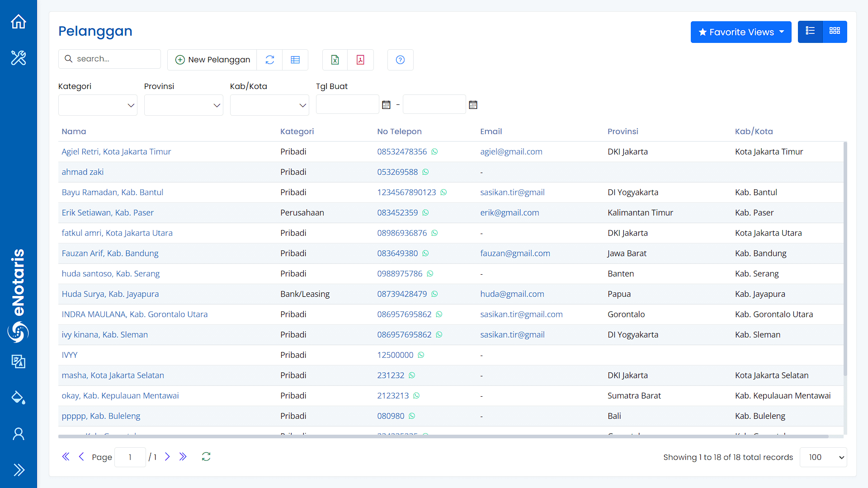This screenshot has height=488, width=868.
Task: Open customer Huda Surya, Kab. Jayapura
Action: coord(110,294)
